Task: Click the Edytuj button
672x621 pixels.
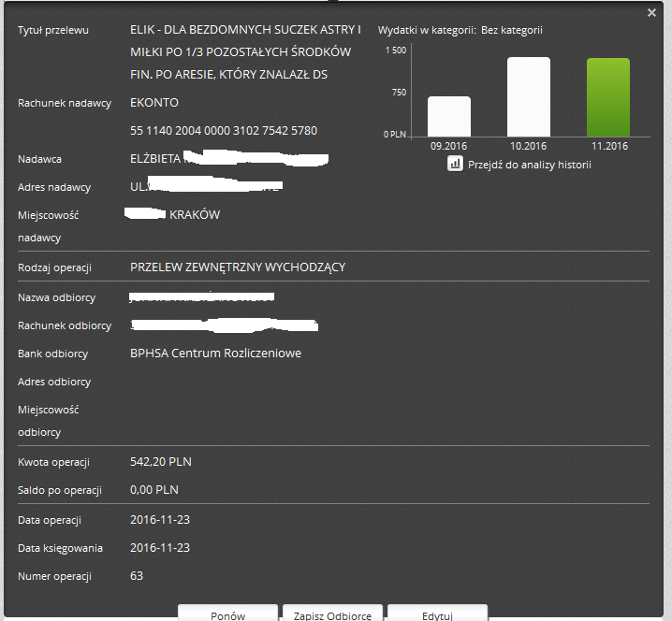Action: click(x=437, y=614)
